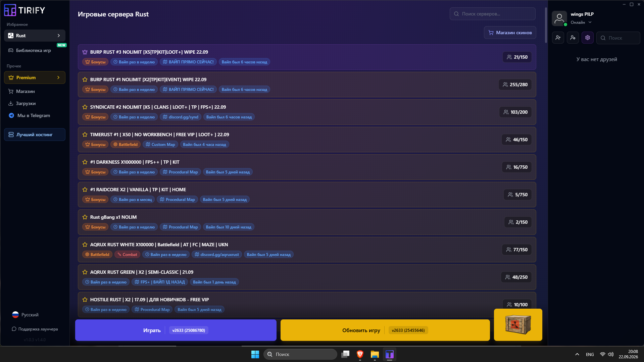Click the 16/750 player count badge
Screen dimensions: 644x362
pyautogui.click(x=517, y=167)
